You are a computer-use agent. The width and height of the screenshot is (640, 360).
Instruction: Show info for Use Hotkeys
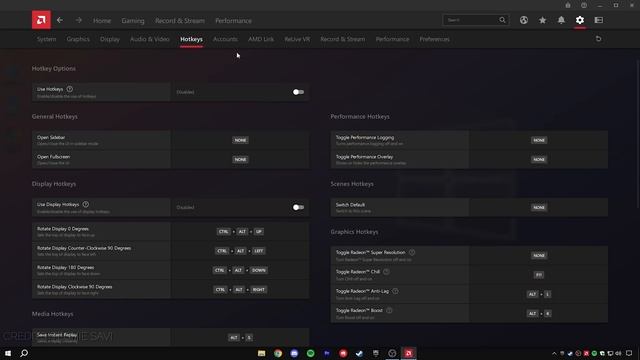click(x=70, y=89)
